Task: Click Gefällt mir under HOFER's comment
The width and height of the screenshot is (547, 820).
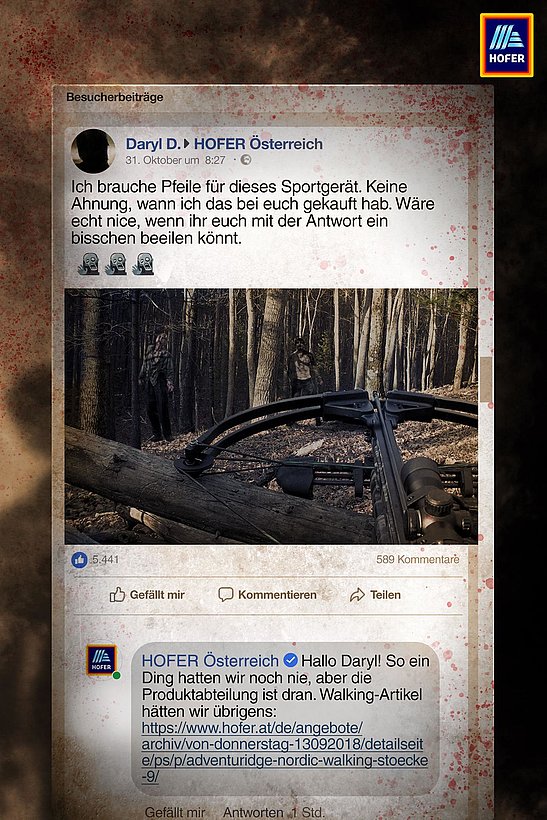Action: [175, 813]
